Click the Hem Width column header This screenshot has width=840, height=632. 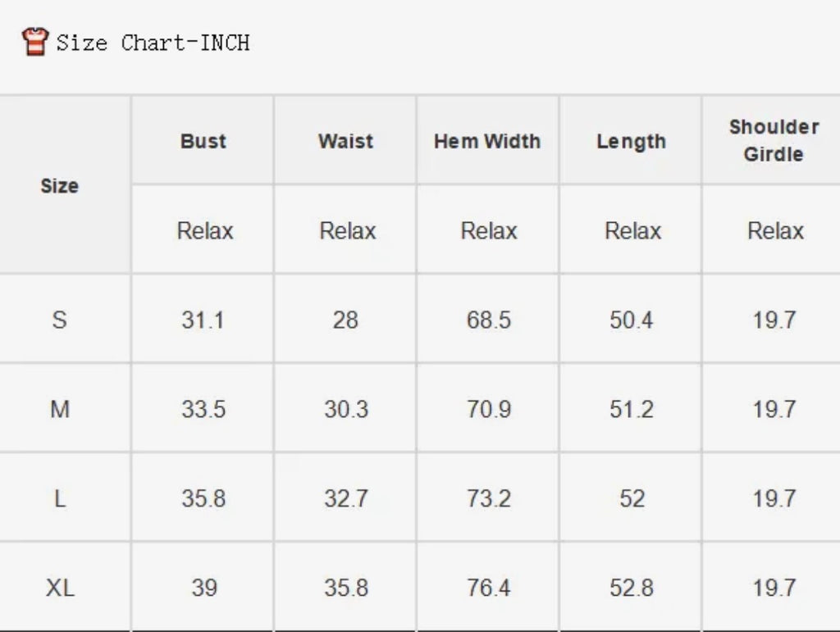pyautogui.click(x=487, y=141)
